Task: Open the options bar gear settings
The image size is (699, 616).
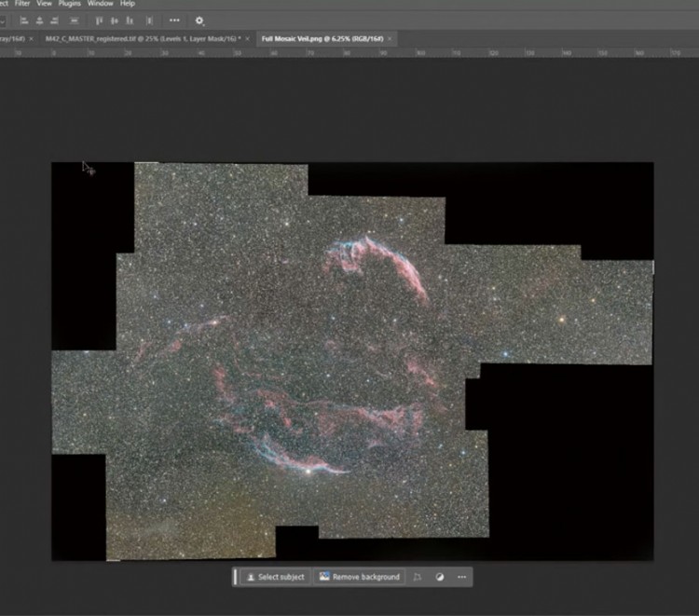Action: pos(199,21)
